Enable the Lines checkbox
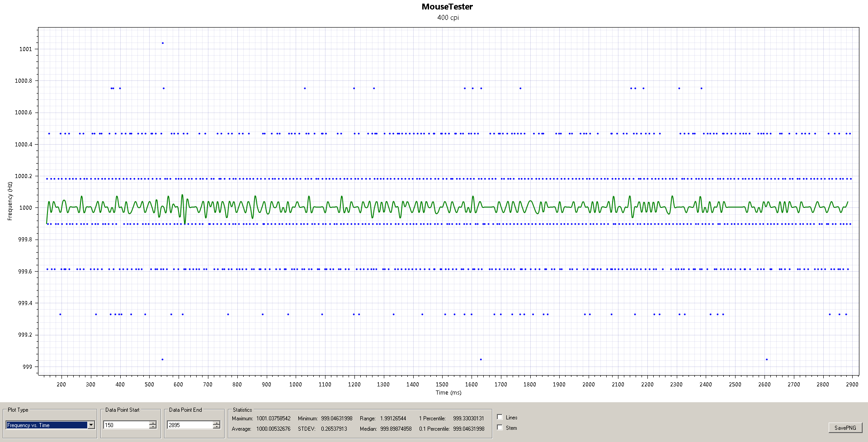This screenshot has width=868, height=442. 500,417
